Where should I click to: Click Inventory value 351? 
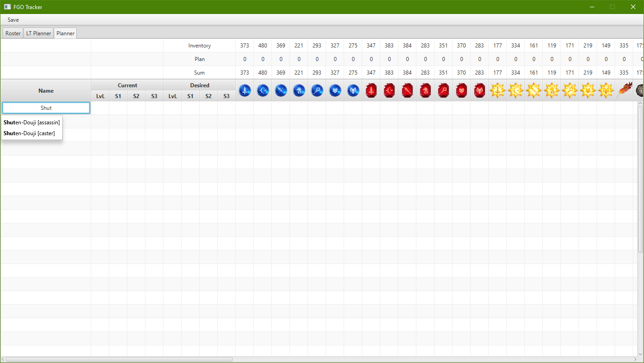point(443,46)
